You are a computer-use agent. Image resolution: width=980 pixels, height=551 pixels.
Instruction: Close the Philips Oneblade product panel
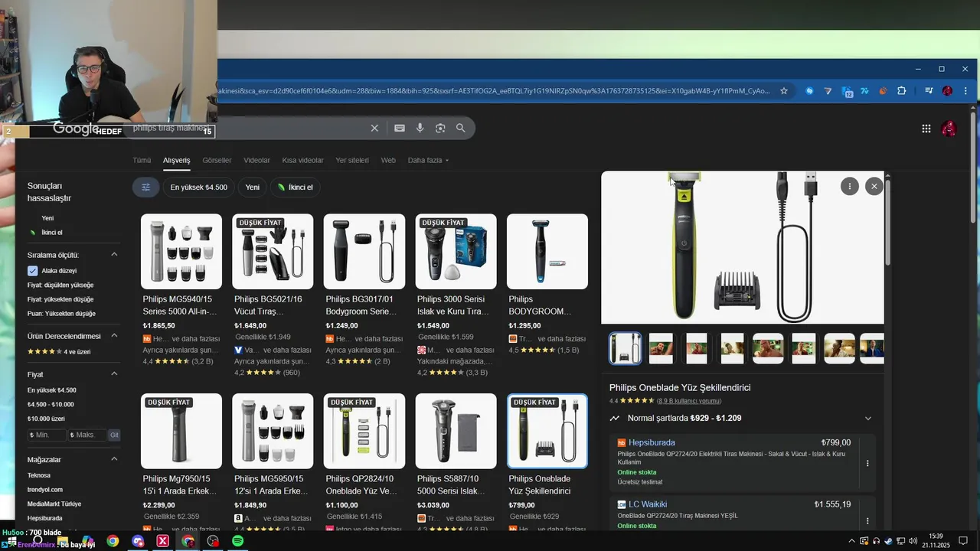[874, 186]
